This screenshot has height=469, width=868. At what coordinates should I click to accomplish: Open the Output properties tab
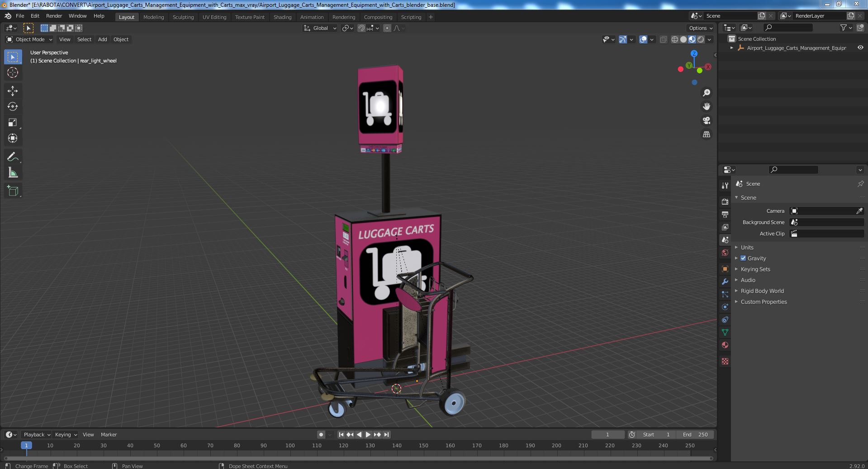click(725, 214)
